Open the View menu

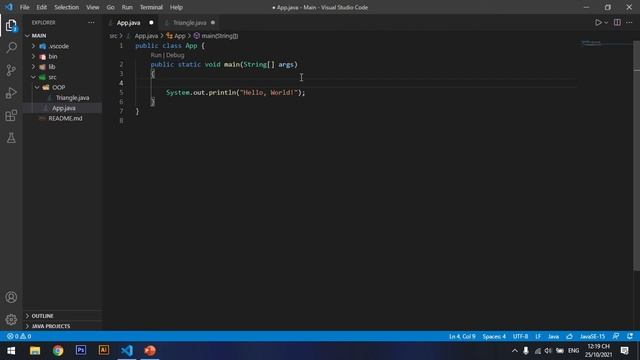click(93, 7)
